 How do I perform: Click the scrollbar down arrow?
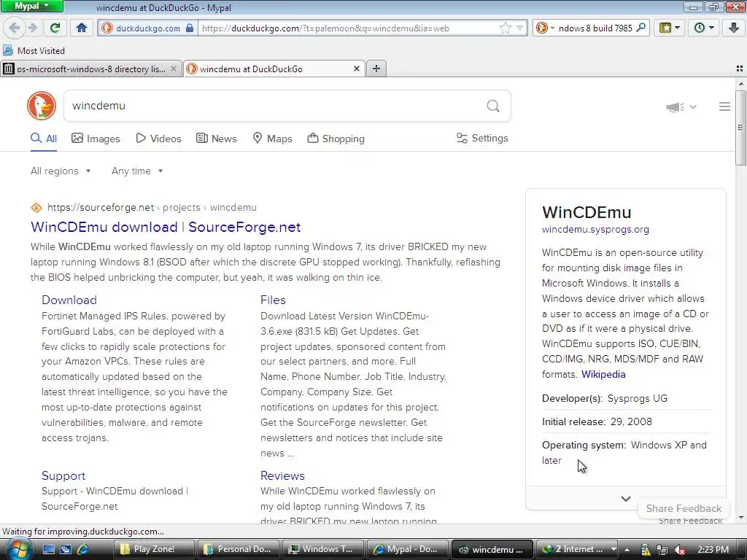click(741, 518)
